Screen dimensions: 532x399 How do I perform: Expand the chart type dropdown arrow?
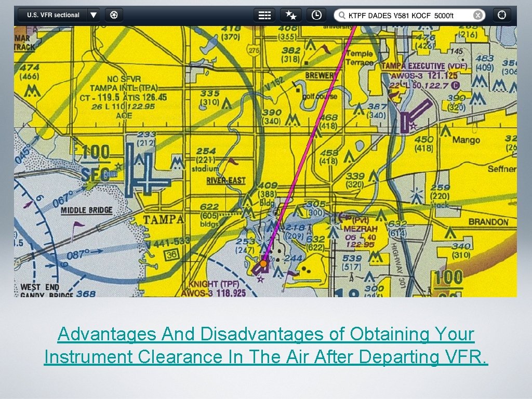pos(94,15)
